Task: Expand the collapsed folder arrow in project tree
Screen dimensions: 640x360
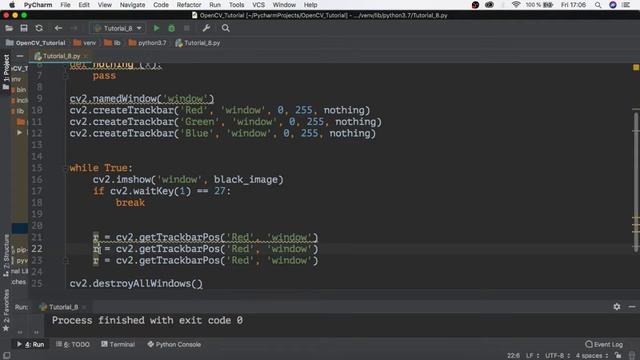Action: (x=19, y=132)
